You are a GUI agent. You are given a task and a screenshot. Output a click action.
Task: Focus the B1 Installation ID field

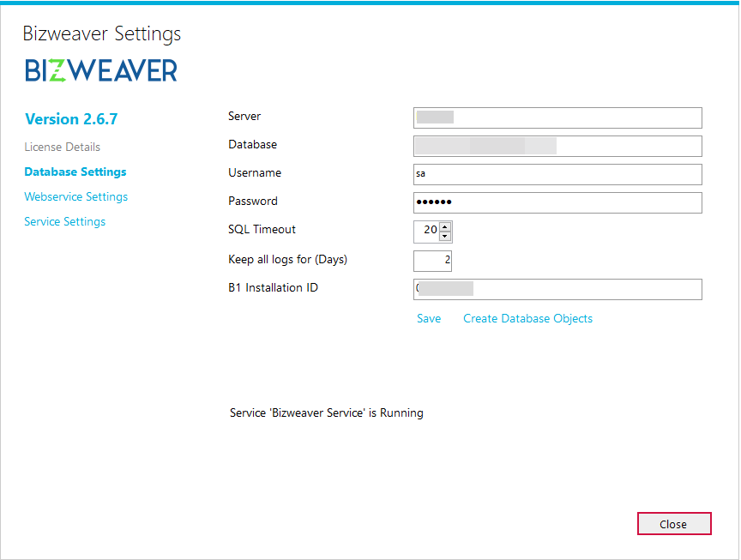(557, 289)
